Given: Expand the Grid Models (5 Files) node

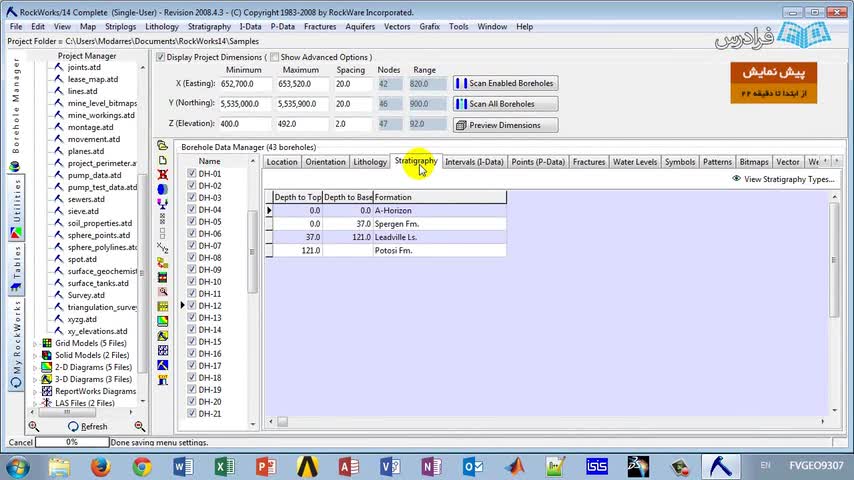Looking at the screenshot, I should tap(35, 344).
